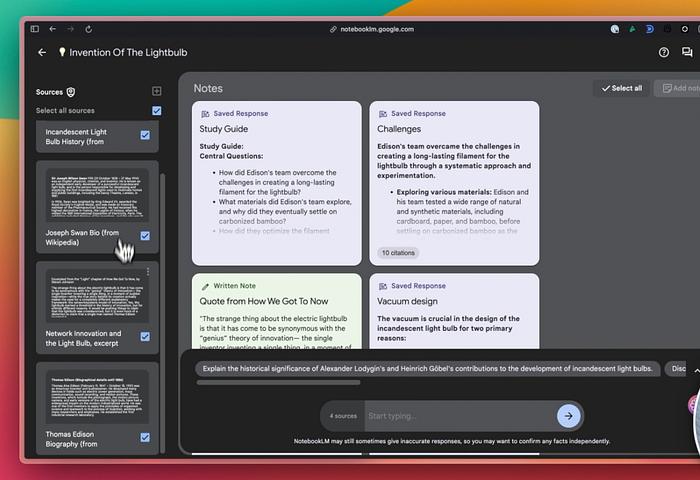
Task: Open Network Innovation source preview thumbnail
Action: 97,296
